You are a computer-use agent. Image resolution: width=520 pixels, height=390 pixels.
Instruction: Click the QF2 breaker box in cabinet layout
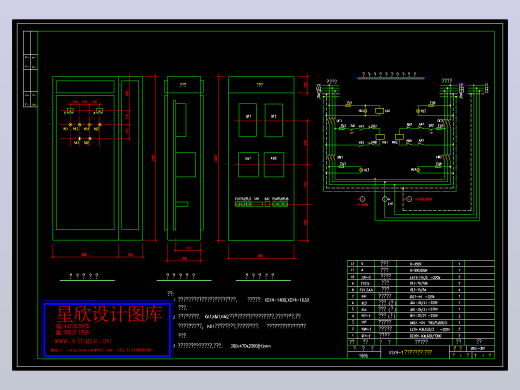point(274,120)
